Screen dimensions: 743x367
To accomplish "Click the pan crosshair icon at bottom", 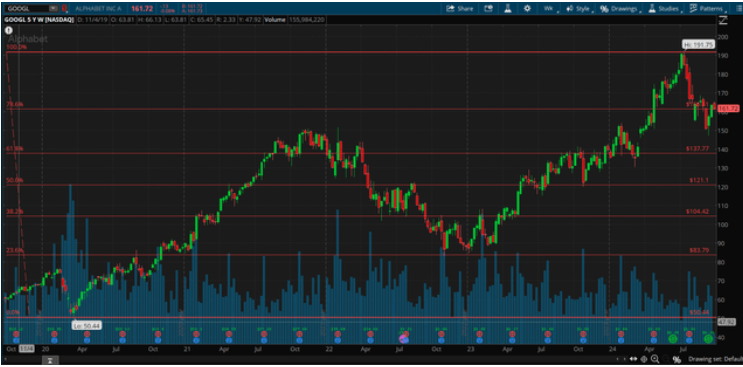I will [644, 359].
